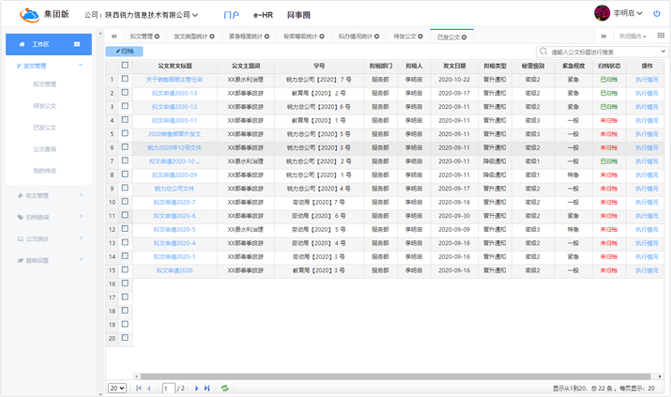Image resolution: width=671 pixels, height=397 pixels.
Task: Expand the 公文统计 sidebar section
Action: point(81,238)
